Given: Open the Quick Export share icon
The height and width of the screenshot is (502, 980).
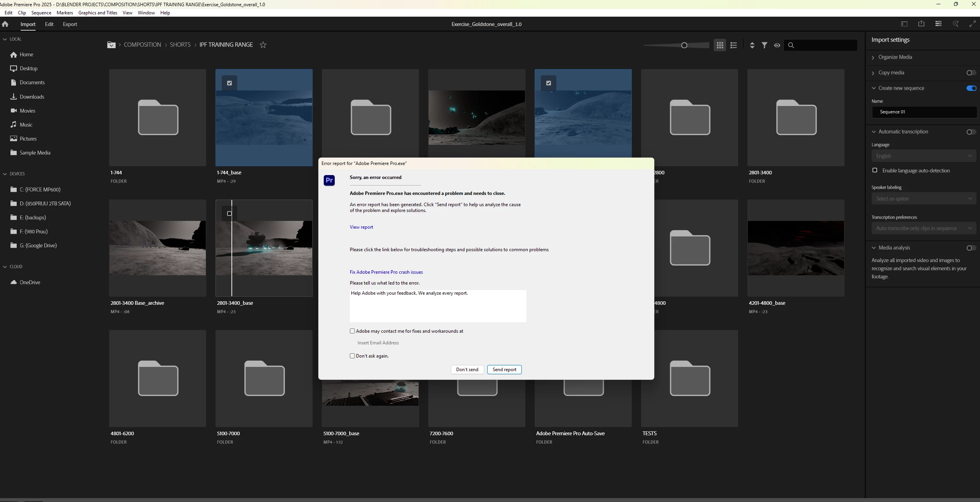Looking at the screenshot, I should [921, 24].
